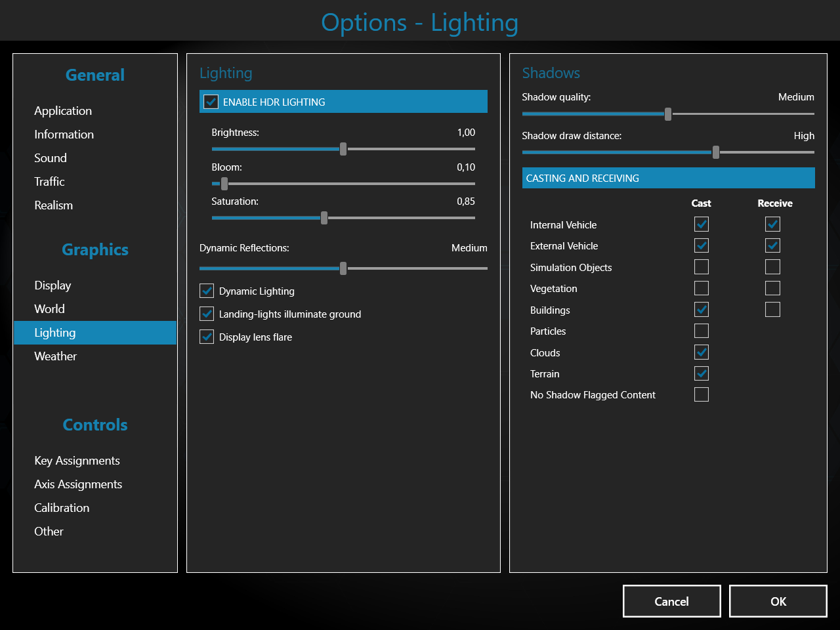Open the Realism settings page
The height and width of the screenshot is (630, 840).
[x=54, y=205]
